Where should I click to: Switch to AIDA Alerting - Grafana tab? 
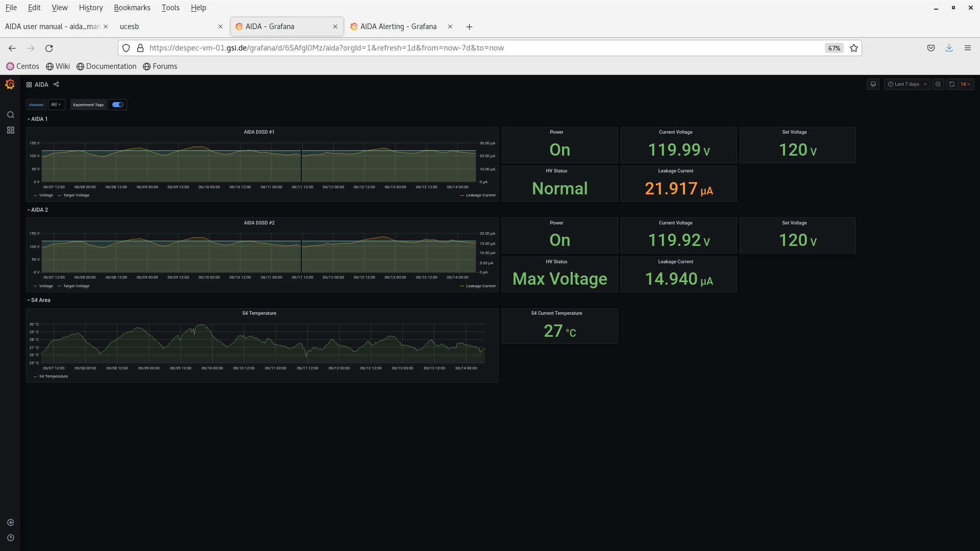pos(398,27)
